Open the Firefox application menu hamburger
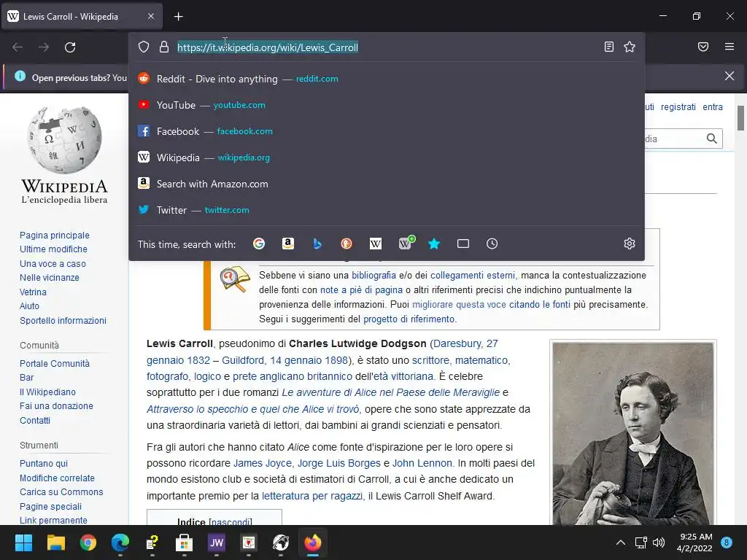The width and height of the screenshot is (747, 560). click(x=729, y=47)
